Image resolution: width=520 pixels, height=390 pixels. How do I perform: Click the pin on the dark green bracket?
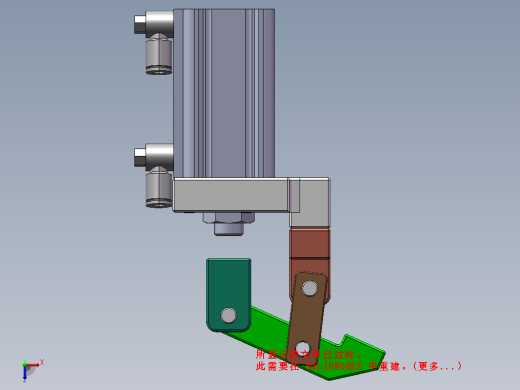point(229,315)
